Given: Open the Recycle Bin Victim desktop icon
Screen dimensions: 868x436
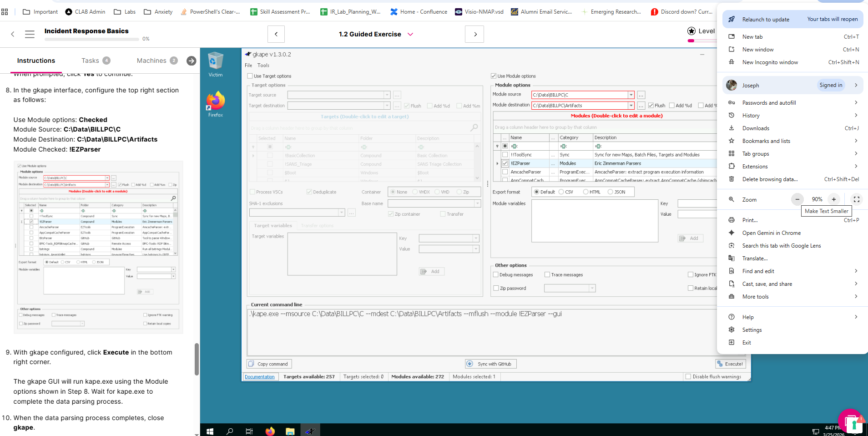Looking at the screenshot, I should [x=215, y=63].
